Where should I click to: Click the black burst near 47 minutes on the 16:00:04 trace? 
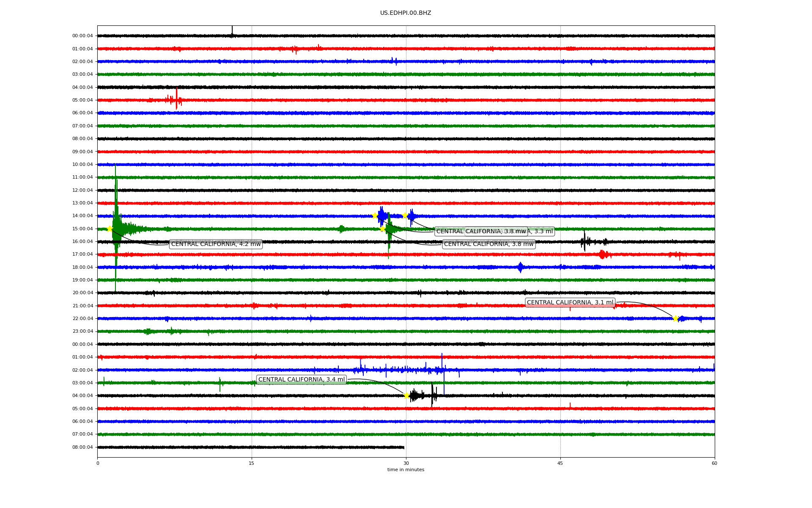click(584, 241)
